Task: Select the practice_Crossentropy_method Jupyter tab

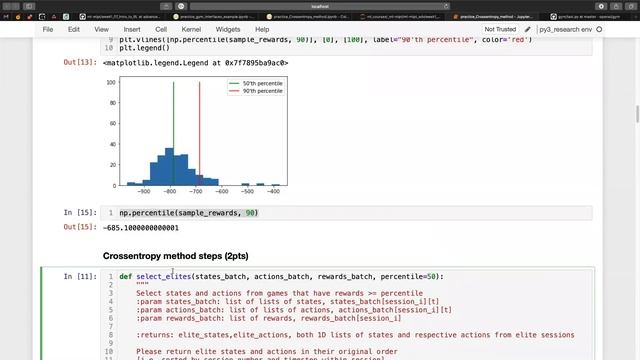Action: point(494,17)
